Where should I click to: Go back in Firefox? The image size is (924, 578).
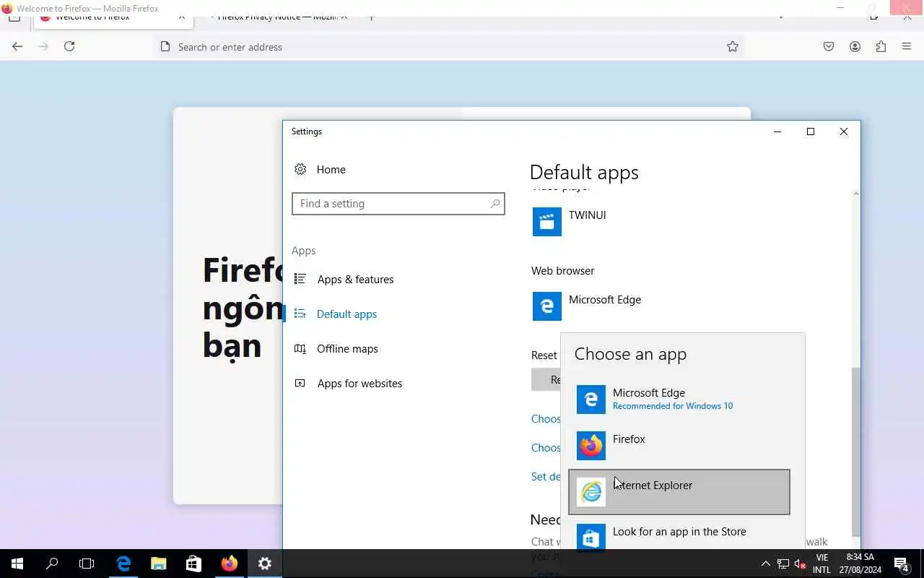(17, 46)
